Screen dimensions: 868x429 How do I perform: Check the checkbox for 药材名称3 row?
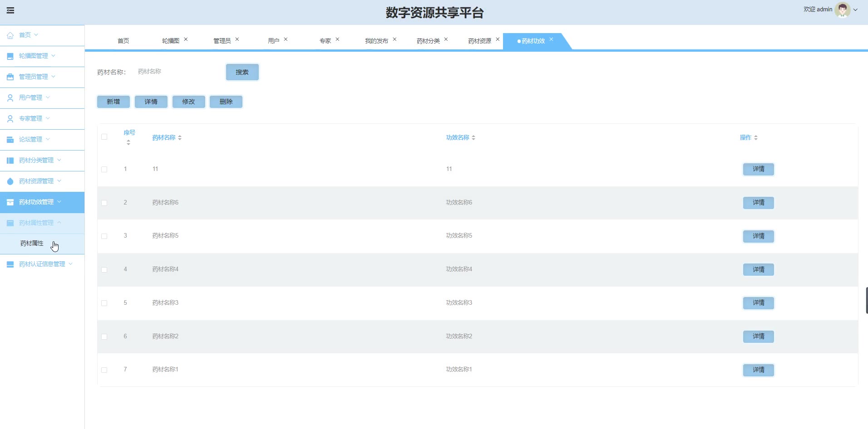[x=104, y=303]
